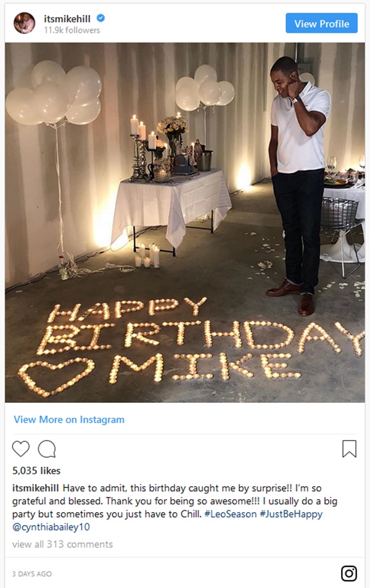The height and width of the screenshot is (588, 370).
Task: Expand view all 313 comments
Action: 62,544
